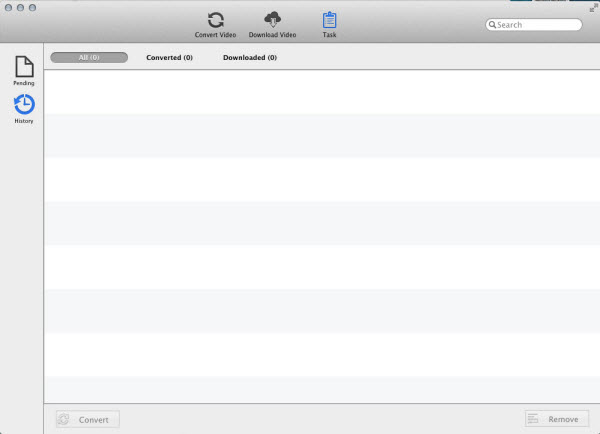Viewport: 600px width, 434px height.
Task: Click the magnifier icon in search box
Action: point(493,25)
